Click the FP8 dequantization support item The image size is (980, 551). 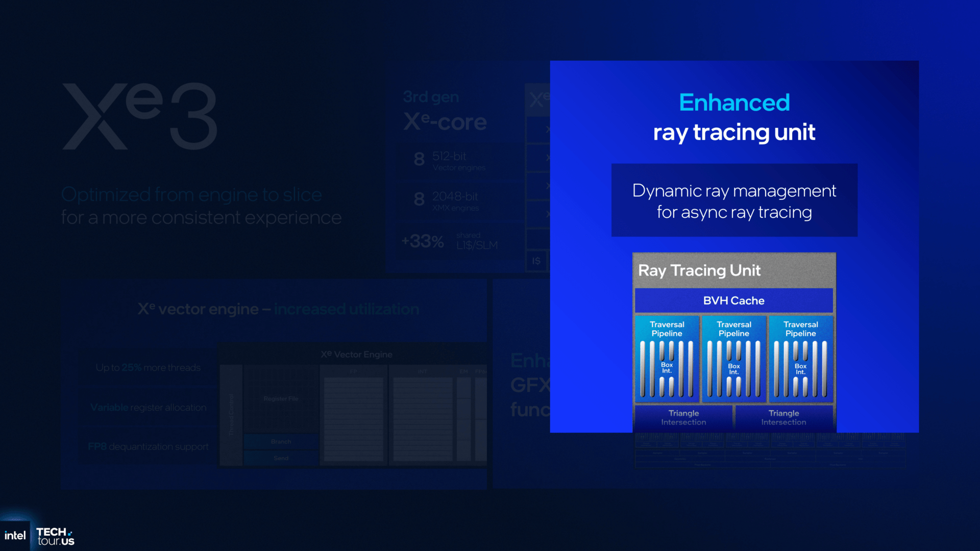(x=148, y=447)
